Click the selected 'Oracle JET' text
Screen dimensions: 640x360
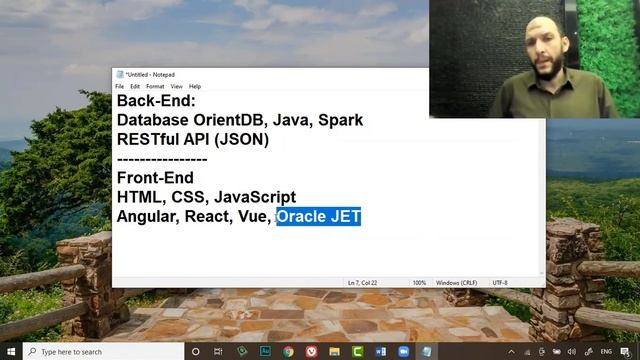[x=318, y=216]
